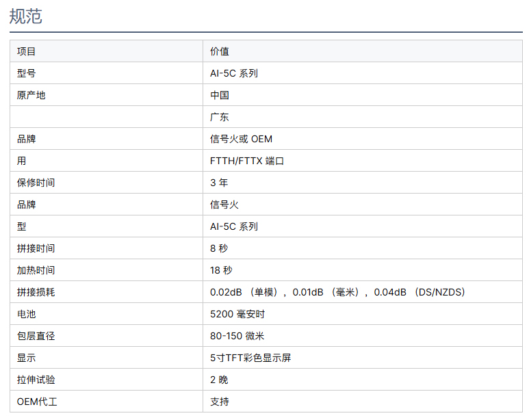
Task: Click the 拼接时间 row label
Action: point(36,248)
